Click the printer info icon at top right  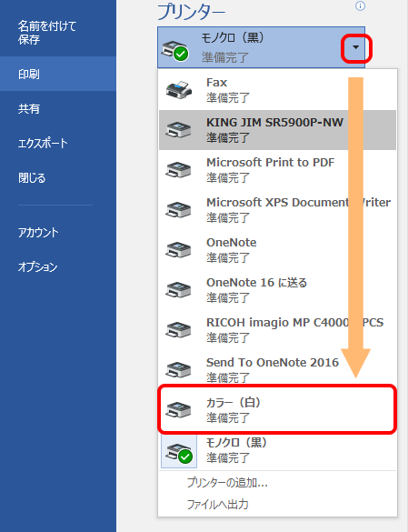click(360, 5)
